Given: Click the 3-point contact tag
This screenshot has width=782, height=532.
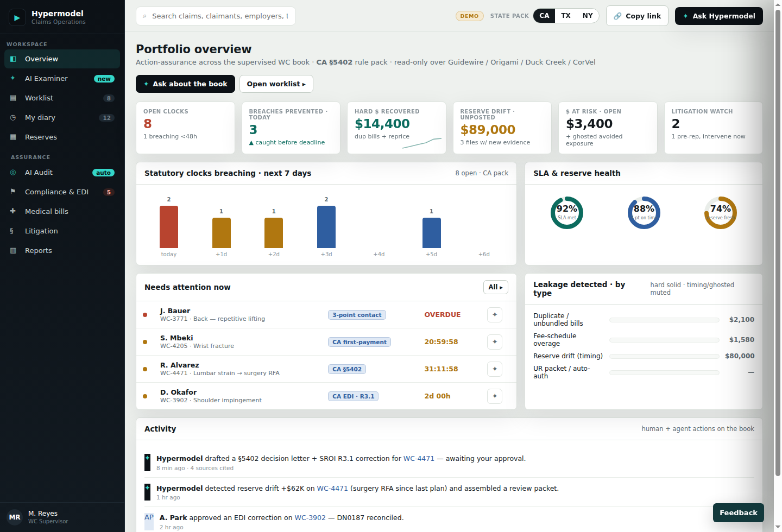Looking at the screenshot, I should (357, 315).
